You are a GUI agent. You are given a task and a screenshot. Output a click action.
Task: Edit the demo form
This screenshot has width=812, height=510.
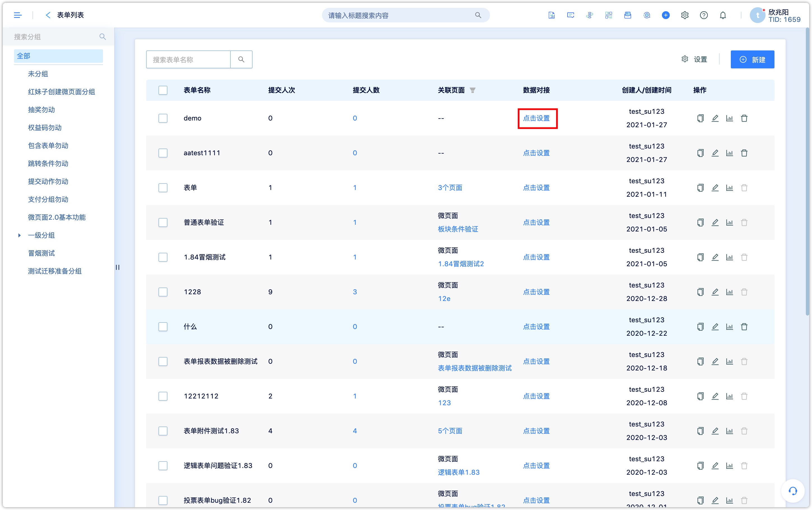pos(715,118)
